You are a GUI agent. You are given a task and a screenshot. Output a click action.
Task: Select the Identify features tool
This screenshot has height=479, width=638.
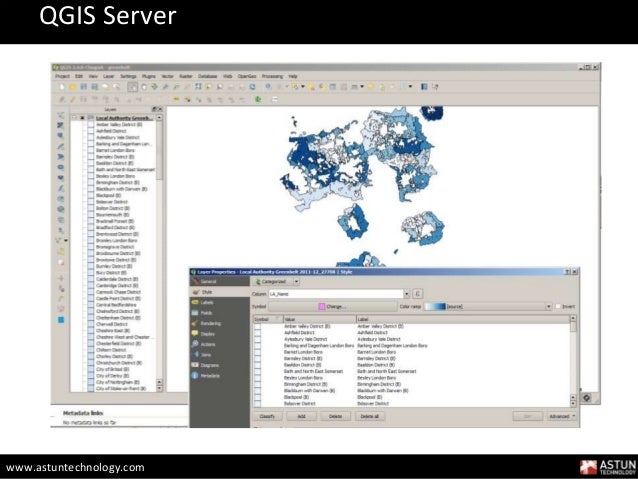269,87
